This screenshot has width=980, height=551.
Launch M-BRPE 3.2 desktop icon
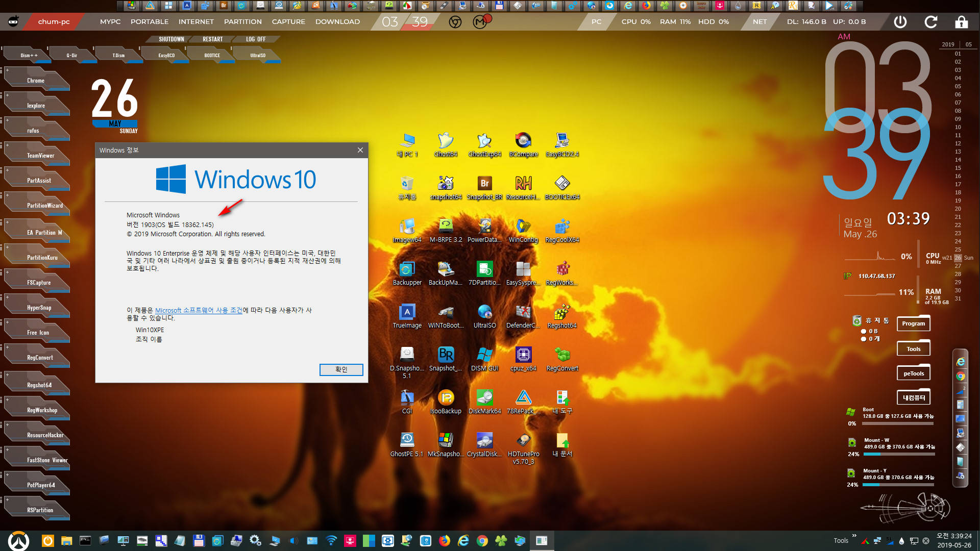pyautogui.click(x=446, y=230)
